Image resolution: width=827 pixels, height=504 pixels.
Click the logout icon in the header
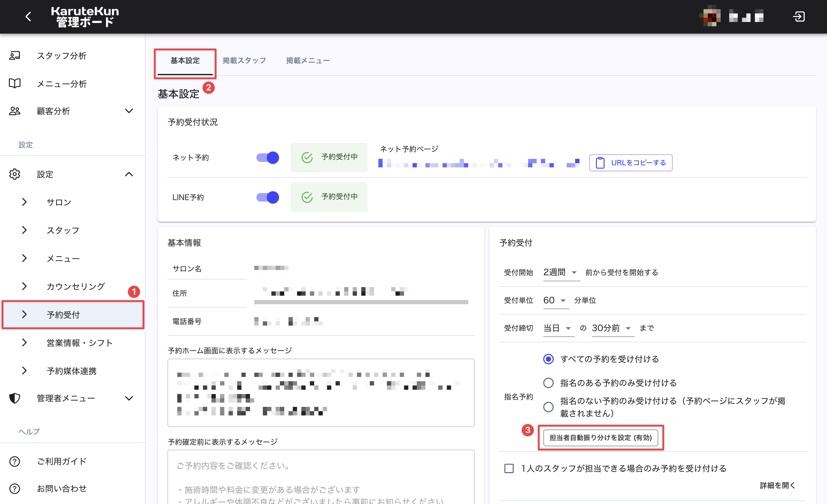[x=799, y=16]
